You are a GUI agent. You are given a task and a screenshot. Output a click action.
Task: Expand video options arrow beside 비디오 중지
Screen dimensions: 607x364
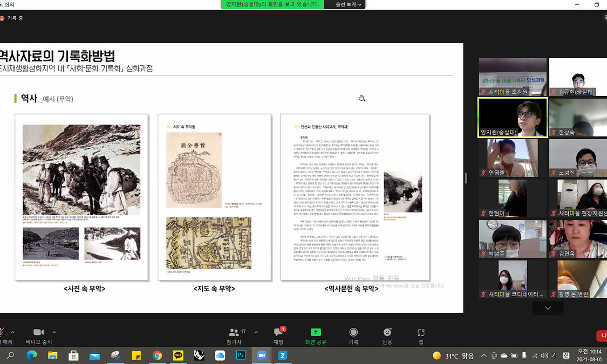tap(54, 332)
